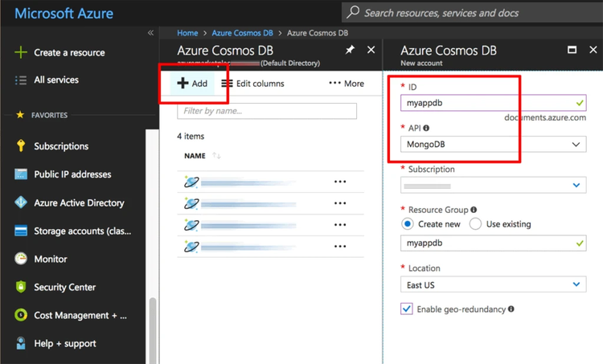Click the info icon next to Resource Group
The image size is (603, 364).
coord(474,210)
